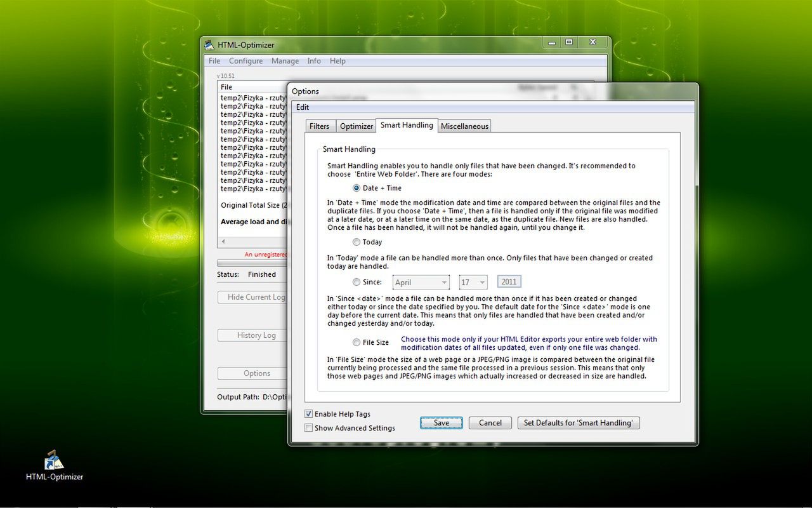The image size is (812, 508).
Task: Enable 'Show Advanced Settings' checkbox
Action: point(309,428)
